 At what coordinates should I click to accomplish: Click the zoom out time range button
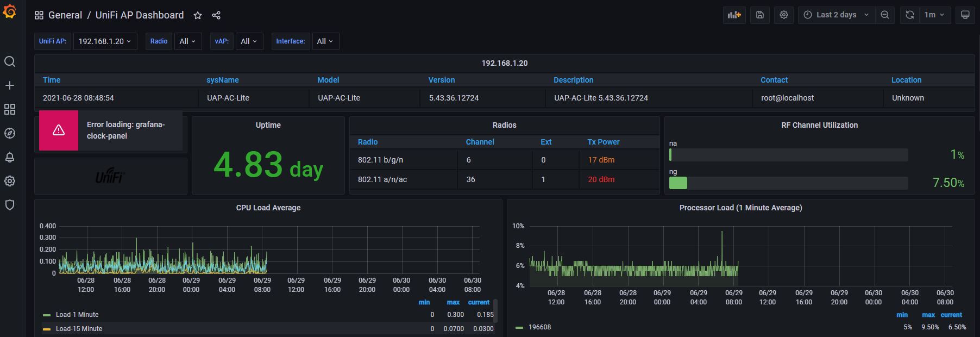click(x=885, y=15)
